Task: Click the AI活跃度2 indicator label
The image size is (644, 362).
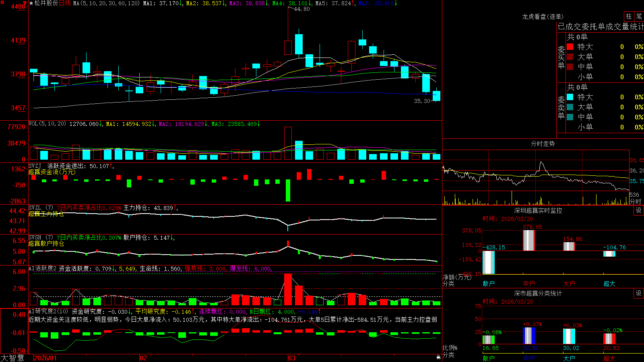Action: coord(43,268)
